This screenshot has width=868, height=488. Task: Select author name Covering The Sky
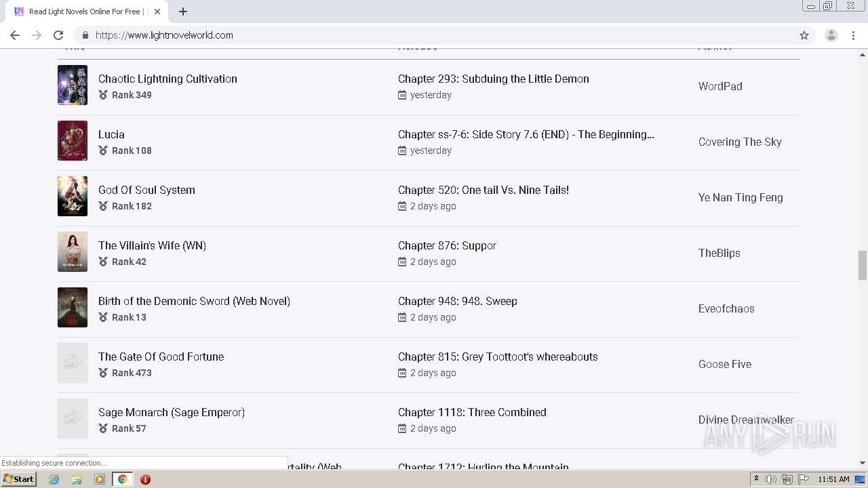[x=740, y=142]
